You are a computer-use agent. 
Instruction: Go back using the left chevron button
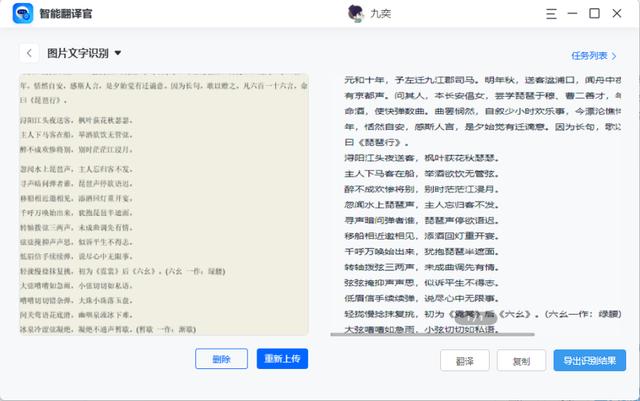(29, 53)
